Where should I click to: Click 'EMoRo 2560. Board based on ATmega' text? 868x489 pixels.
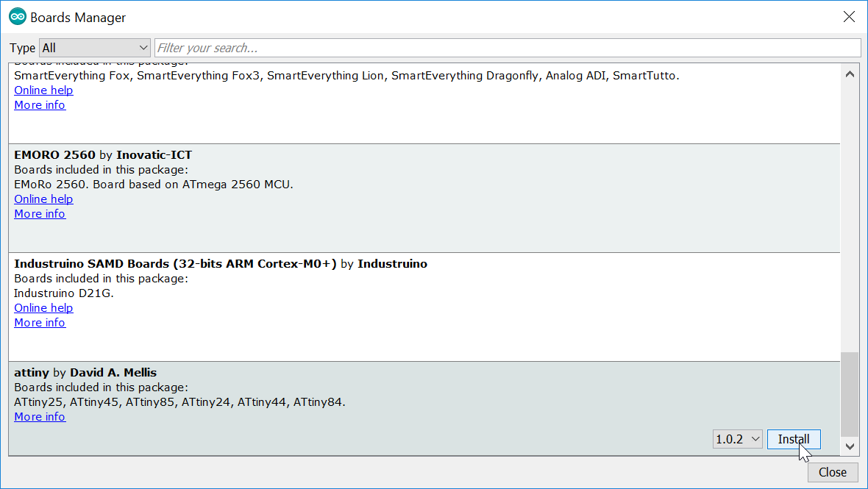click(x=153, y=185)
